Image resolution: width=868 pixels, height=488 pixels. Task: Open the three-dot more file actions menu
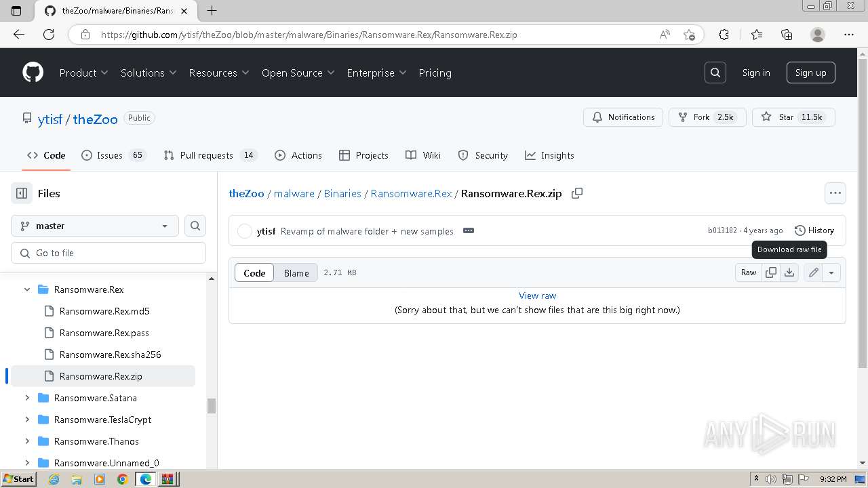pyautogui.click(x=835, y=193)
